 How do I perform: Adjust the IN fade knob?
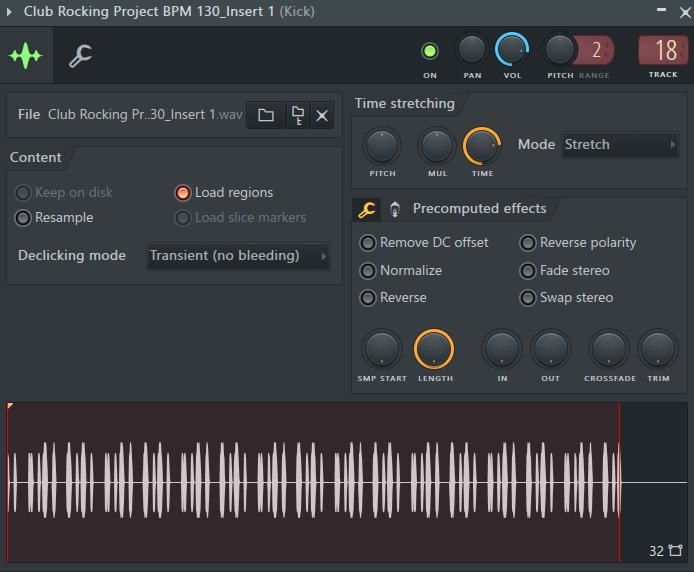click(x=502, y=349)
